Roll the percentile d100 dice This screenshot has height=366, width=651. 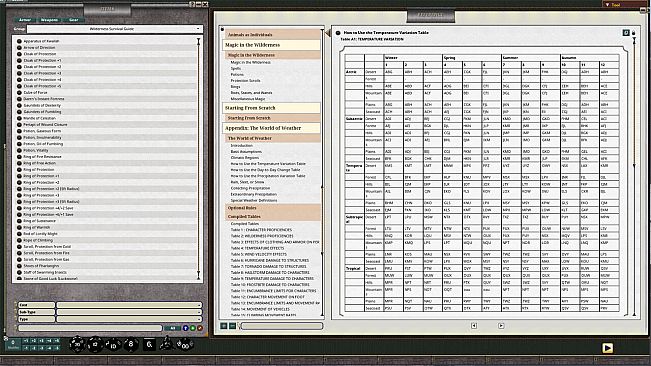pyautogui.click(x=184, y=344)
